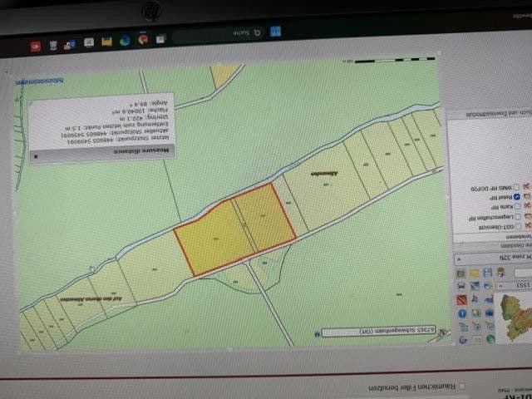Open the 1553 scale dropdown
The image size is (532, 399).
pyautogui.click(x=514, y=286)
